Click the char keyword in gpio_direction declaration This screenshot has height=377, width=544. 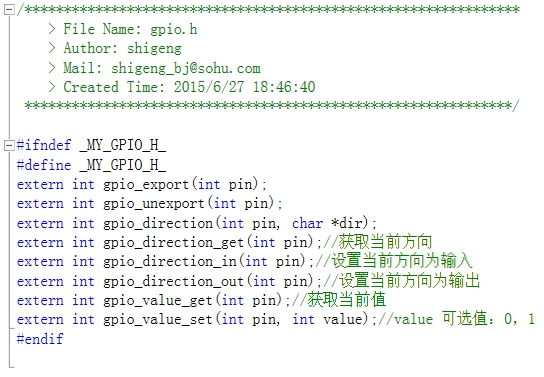307,223
